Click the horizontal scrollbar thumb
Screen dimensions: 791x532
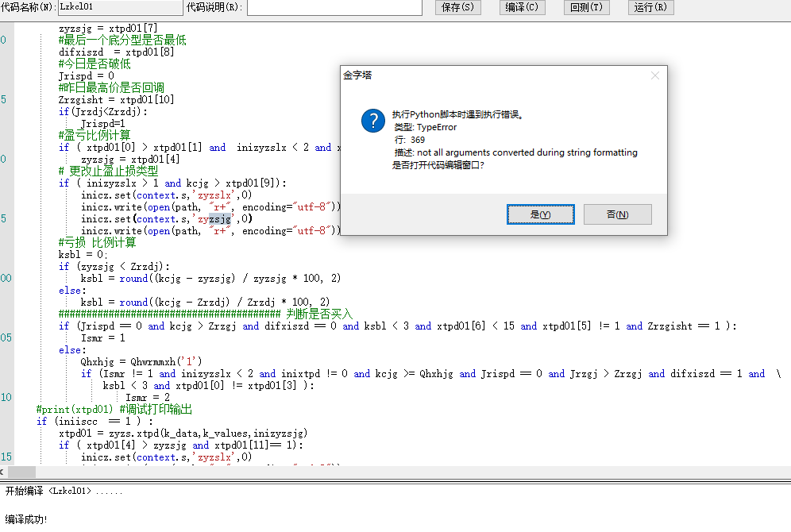(21, 472)
